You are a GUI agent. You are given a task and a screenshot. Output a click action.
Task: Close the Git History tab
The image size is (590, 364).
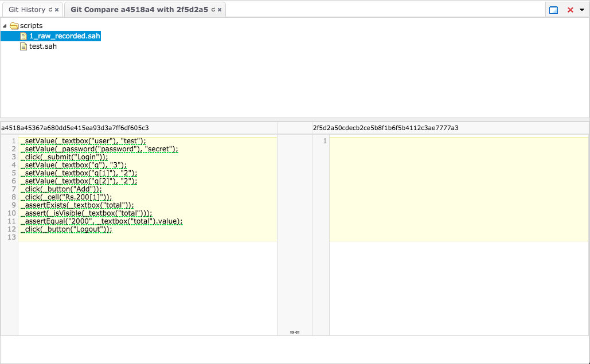click(57, 10)
